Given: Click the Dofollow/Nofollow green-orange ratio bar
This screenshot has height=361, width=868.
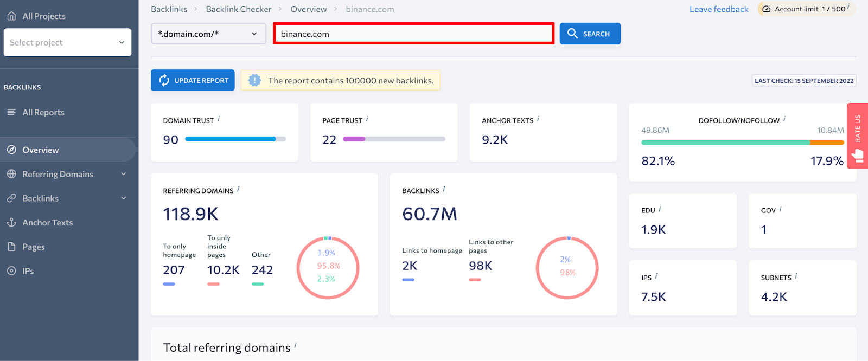Looking at the screenshot, I should click(743, 143).
